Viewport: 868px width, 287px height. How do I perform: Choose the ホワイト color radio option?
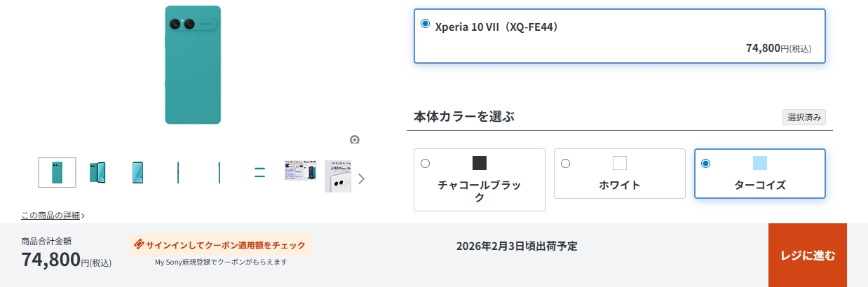[x=565, y=164]
